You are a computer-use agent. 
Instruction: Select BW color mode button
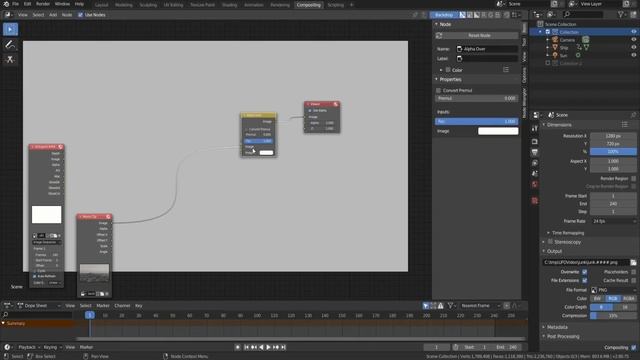tap(598, 298)
